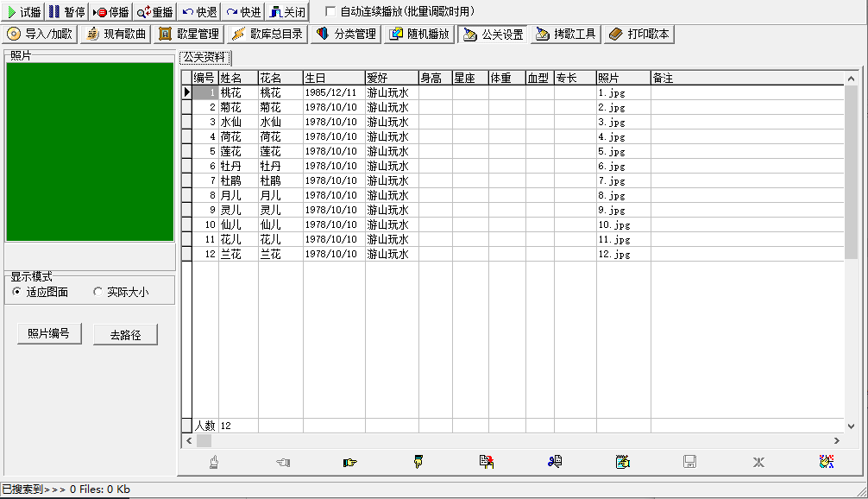Open the 现有歌曲 section
The width and height of the screenshot is (868, 499).
tap(116, 35)
